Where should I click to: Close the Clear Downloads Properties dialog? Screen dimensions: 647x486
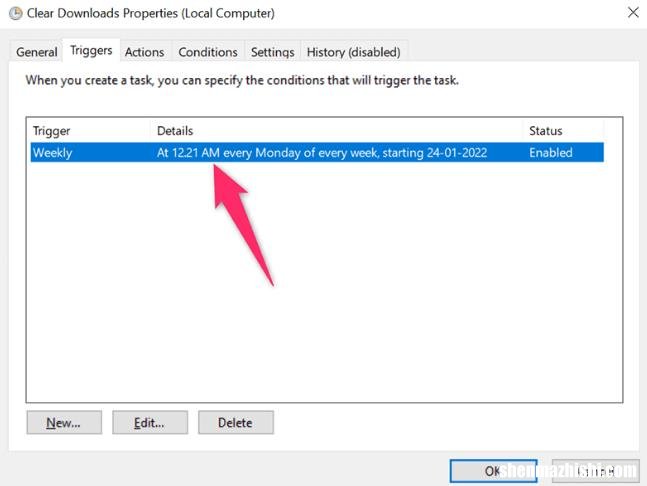pos(633,13)
